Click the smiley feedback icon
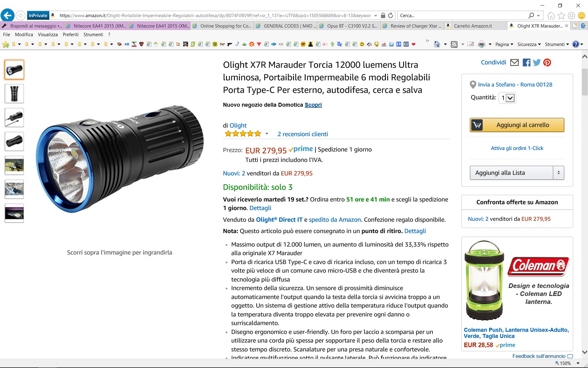This screenshot has width=588, height=368. pos(581,15)
